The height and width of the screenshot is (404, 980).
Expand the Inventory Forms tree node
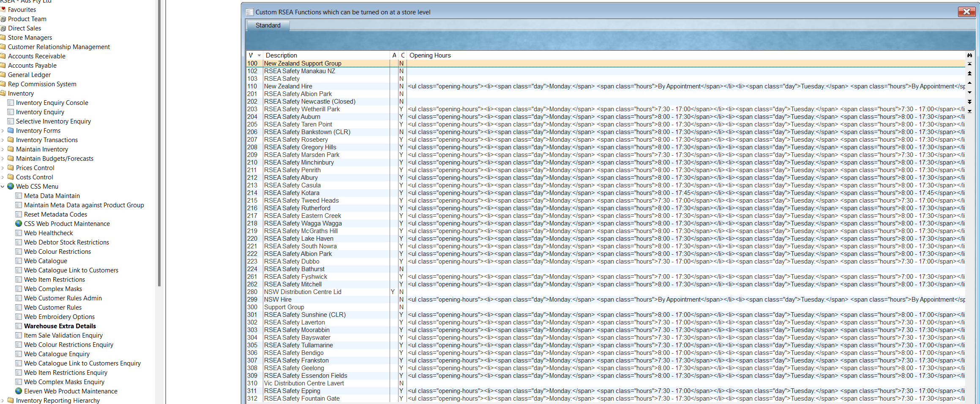[3, 131]
